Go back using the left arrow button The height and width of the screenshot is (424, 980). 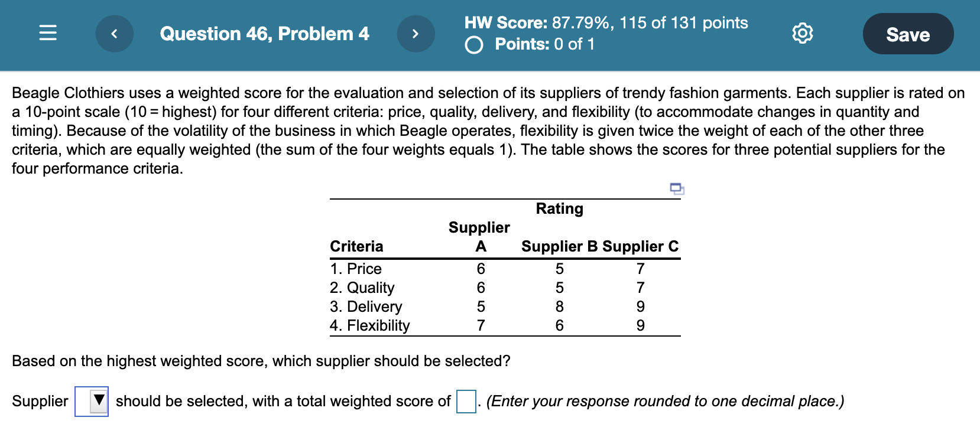[114, 34]
